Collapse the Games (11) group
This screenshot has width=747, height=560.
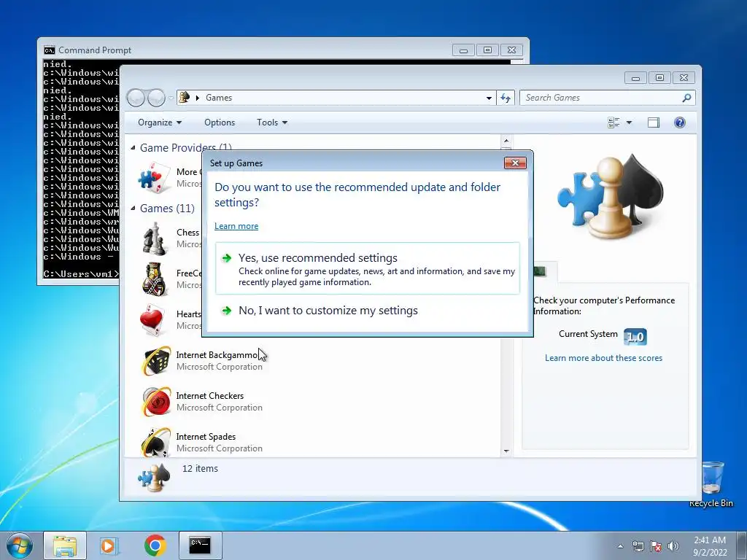click(x=133, y=208)
